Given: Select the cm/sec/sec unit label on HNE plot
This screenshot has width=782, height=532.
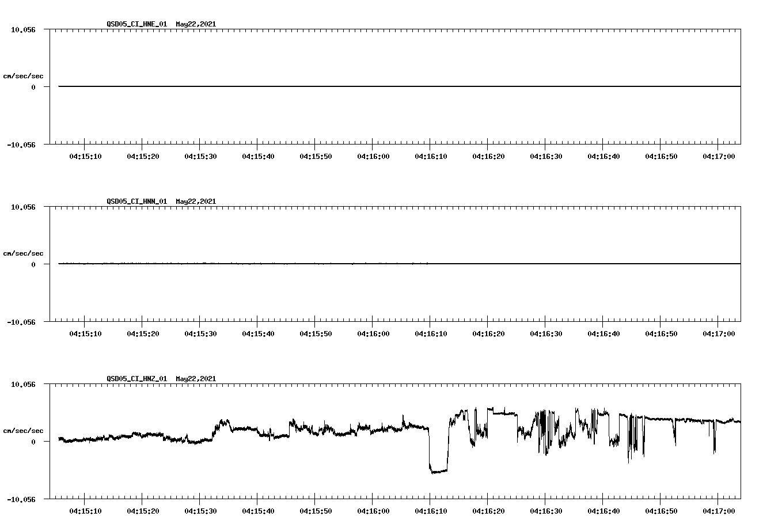Looking at the screenshot, I should pos(24,75).
